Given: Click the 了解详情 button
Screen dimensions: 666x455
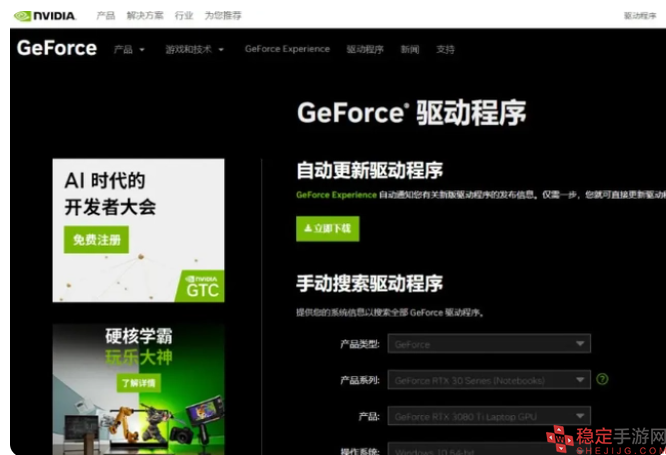Looking at the screenshot, I should coord(139,383).
